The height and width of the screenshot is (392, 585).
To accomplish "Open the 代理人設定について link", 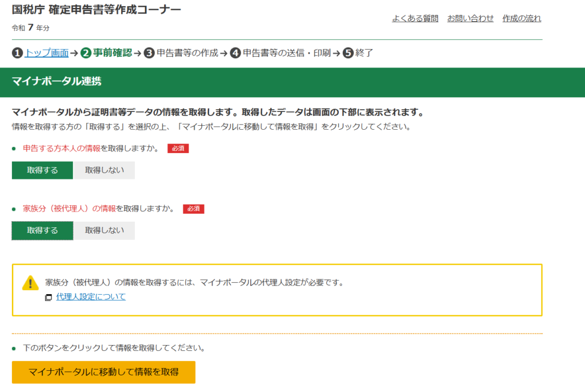I will click(91, 297).
